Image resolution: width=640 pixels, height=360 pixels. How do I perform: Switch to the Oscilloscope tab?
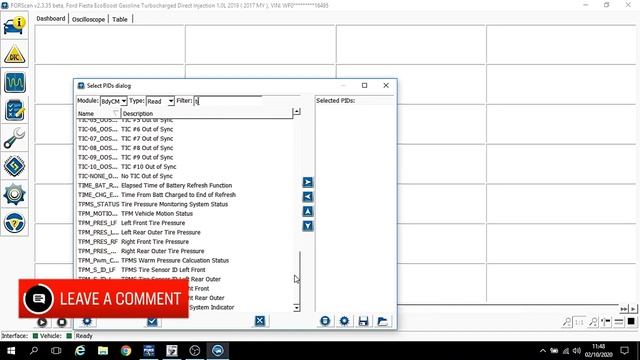pos(88,19)
